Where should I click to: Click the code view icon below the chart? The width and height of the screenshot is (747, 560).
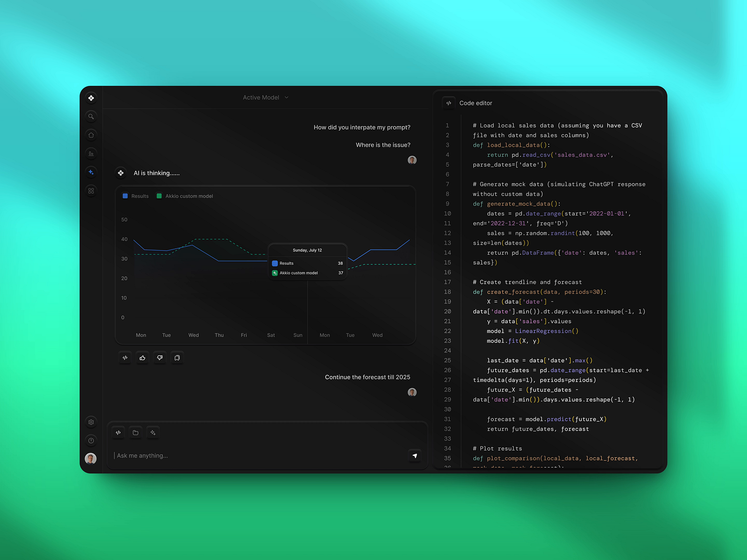[125, 357]
